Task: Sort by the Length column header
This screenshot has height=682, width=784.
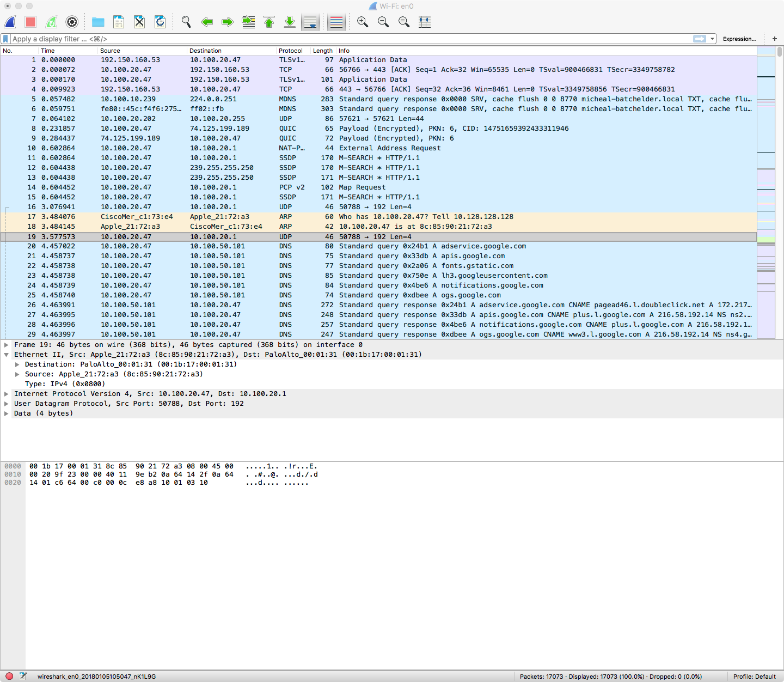Action: pyautogui.click(x=323, y=51)
